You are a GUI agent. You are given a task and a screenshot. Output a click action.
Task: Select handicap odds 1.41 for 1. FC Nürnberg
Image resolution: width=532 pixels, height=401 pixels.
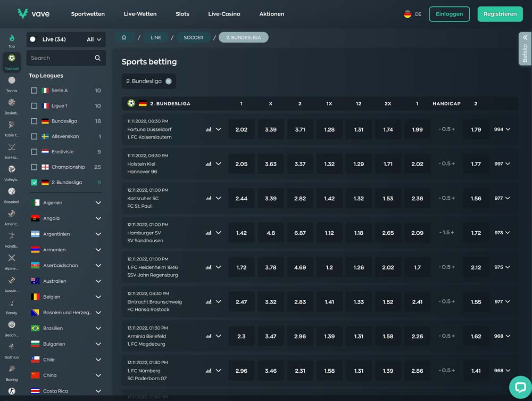click(x=476, y=371)
